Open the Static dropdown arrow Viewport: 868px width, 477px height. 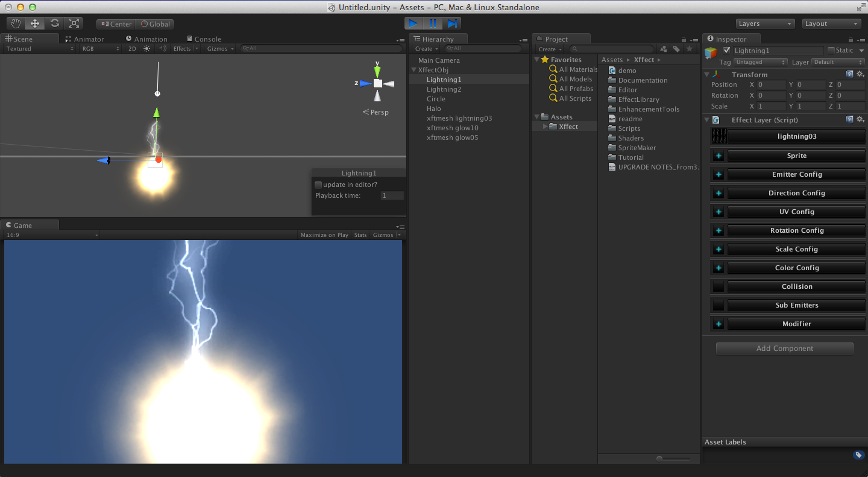[x=860, y=51]
